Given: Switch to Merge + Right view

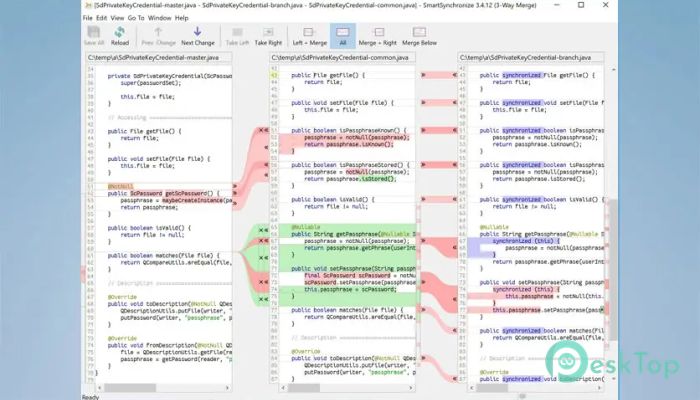Looking at the screenshot, I should [x=378, y=36].
